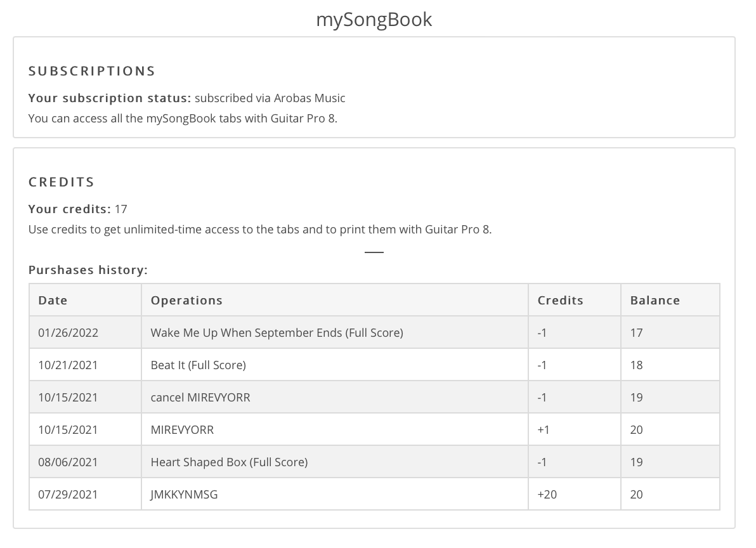The width and height of the screenshot is (756, 548).
Task: Click the 10/21/2021 date cell
Action: pyautogui.click(x=68, y=365)
